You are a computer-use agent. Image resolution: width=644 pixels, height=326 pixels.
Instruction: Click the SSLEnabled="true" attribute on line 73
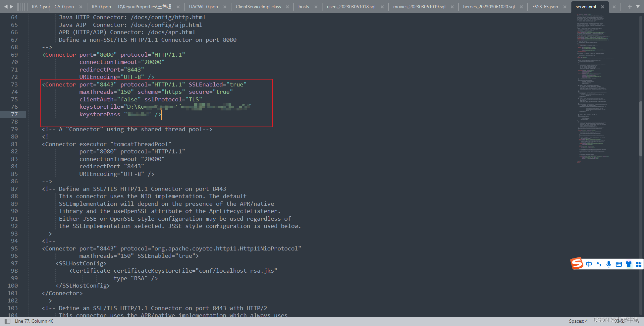point(218,84)
